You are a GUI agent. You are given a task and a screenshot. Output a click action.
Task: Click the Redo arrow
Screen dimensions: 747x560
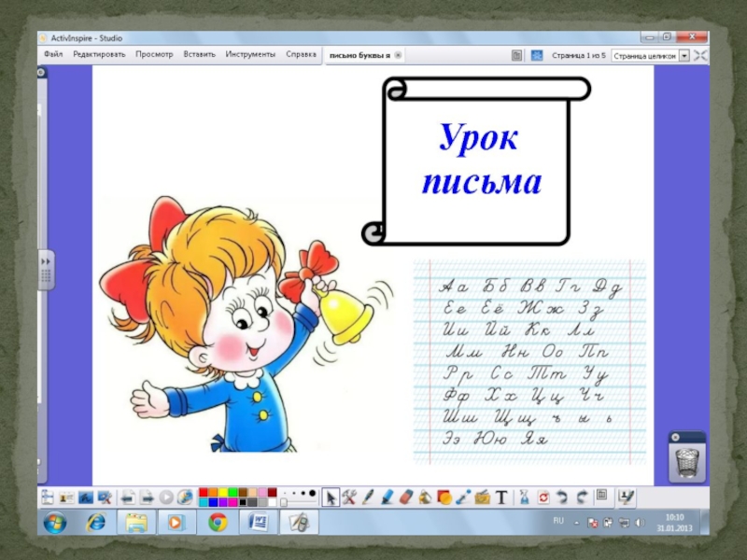tap(582, 497)
